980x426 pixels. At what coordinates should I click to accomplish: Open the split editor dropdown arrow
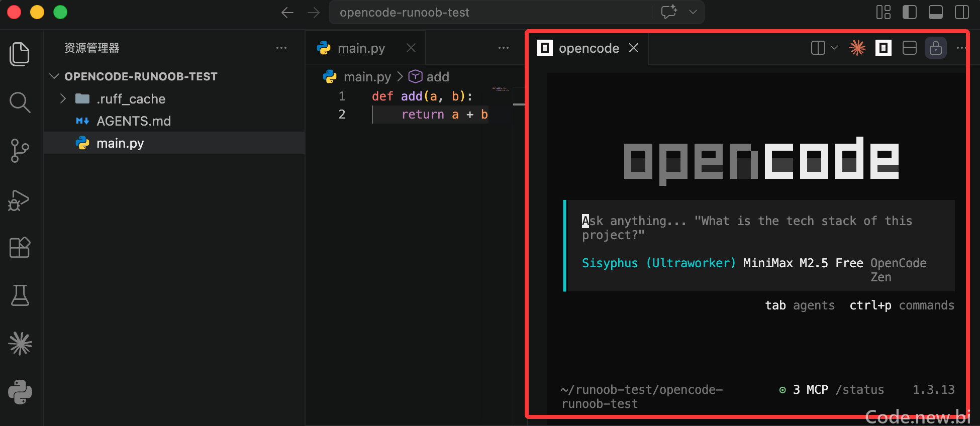click(x=834, y=48)
